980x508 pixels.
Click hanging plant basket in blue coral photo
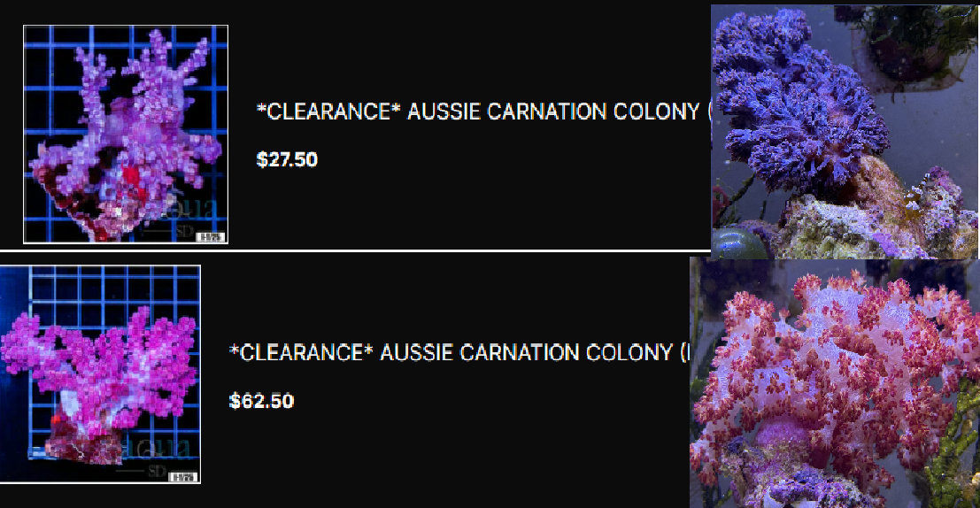(x=907, y=43)
